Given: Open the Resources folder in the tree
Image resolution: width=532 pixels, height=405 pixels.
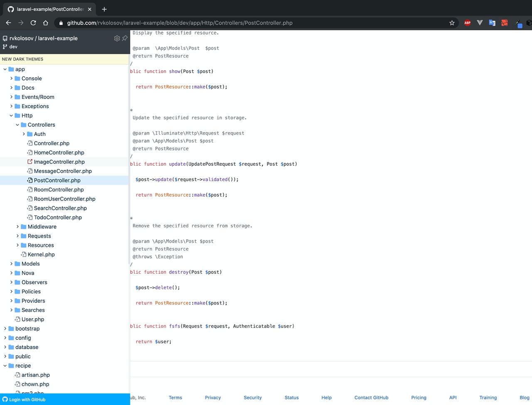Looking at the screenshot, I should click(41, 245).
